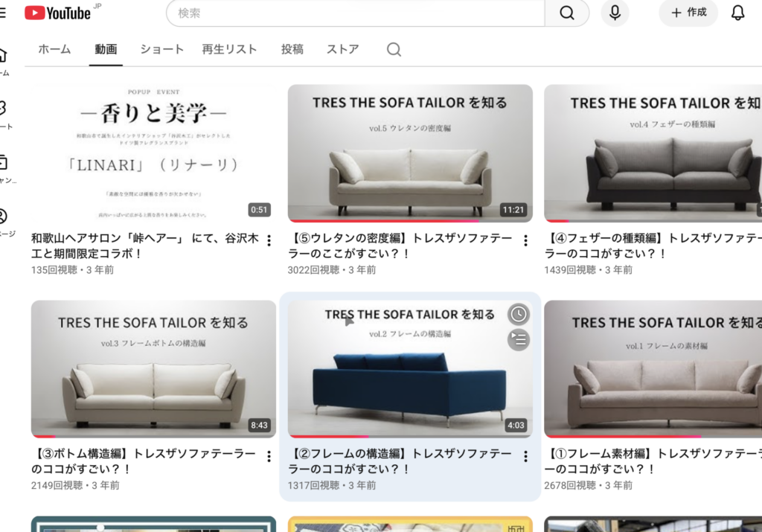The image size is (762, 532).
Task: Click title 【⑤ウレタンの密度編】
Action: coord(400,246)
